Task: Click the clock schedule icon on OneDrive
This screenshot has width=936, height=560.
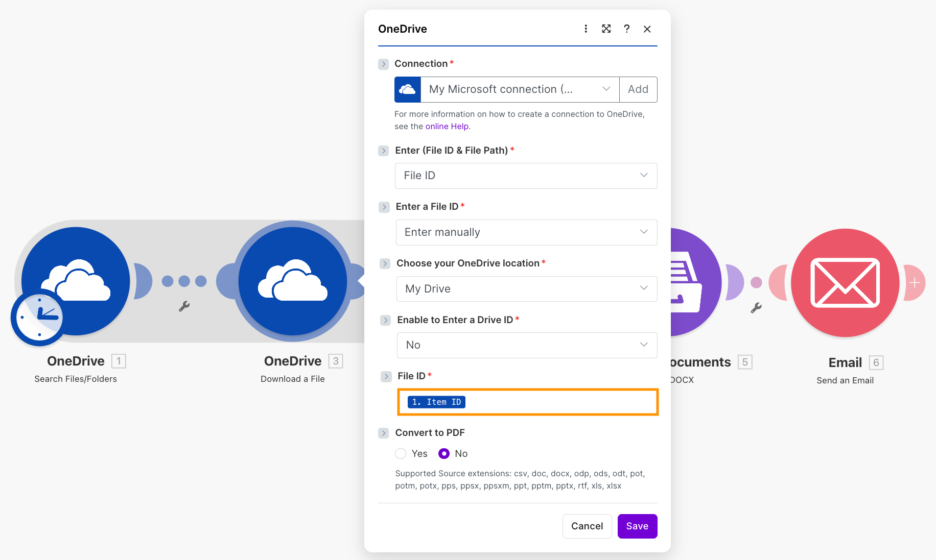Action: pyautogui.click(x=39, y=318)
